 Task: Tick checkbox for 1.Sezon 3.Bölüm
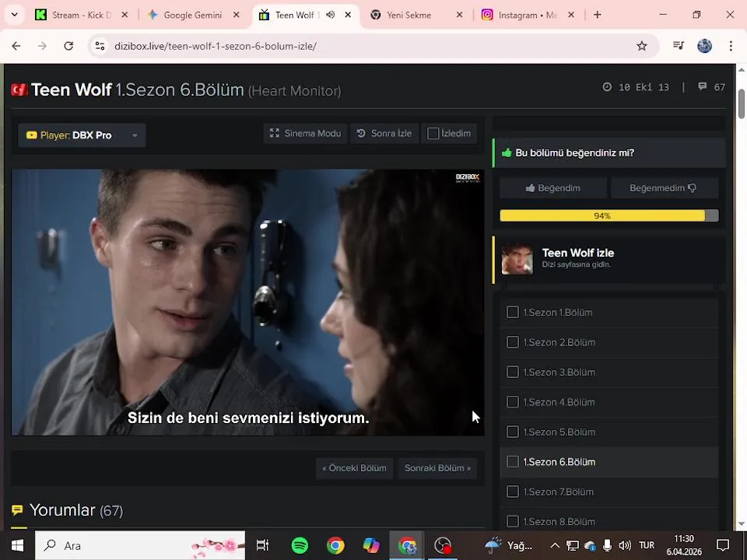click(x=513, y=372)
